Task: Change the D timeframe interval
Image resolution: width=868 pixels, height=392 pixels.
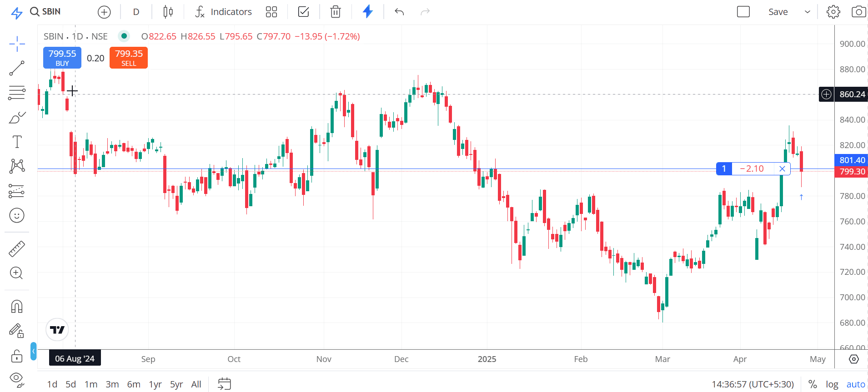Action: 136,12
